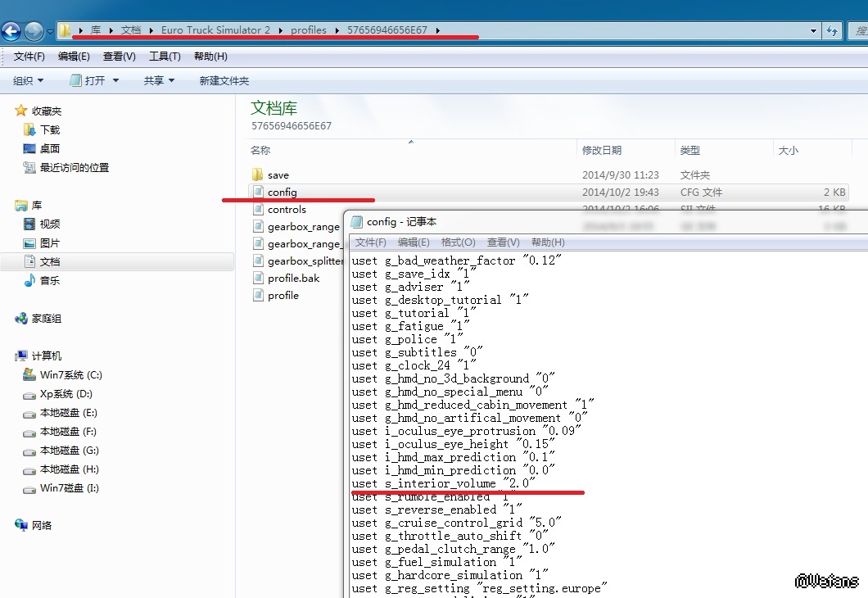Go to the profiles breadcrumb
This screenshot has height=598, width=868.
tap(309, 29)
